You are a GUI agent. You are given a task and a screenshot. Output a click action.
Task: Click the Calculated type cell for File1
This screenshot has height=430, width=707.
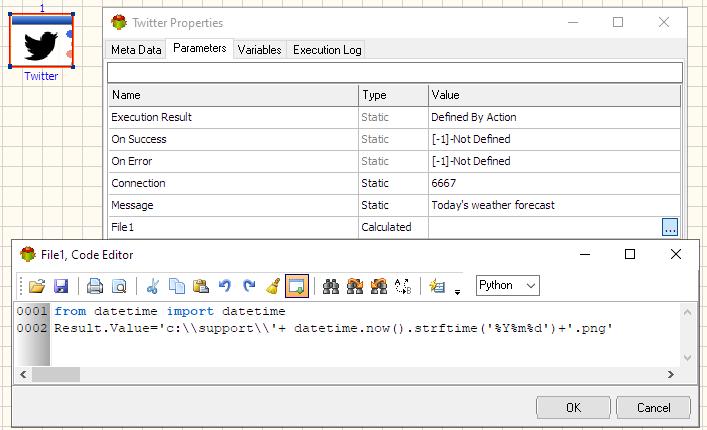click(x=393, y=227)
